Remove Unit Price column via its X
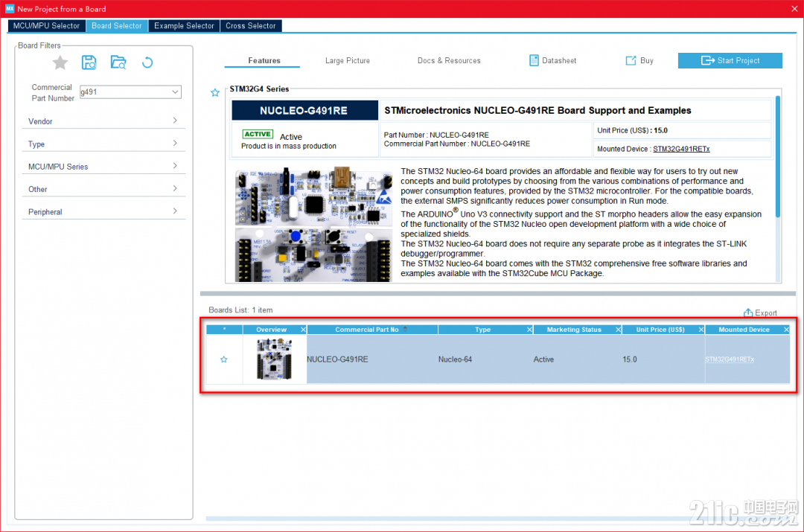The image size is (804, 532). pos(701,330)
